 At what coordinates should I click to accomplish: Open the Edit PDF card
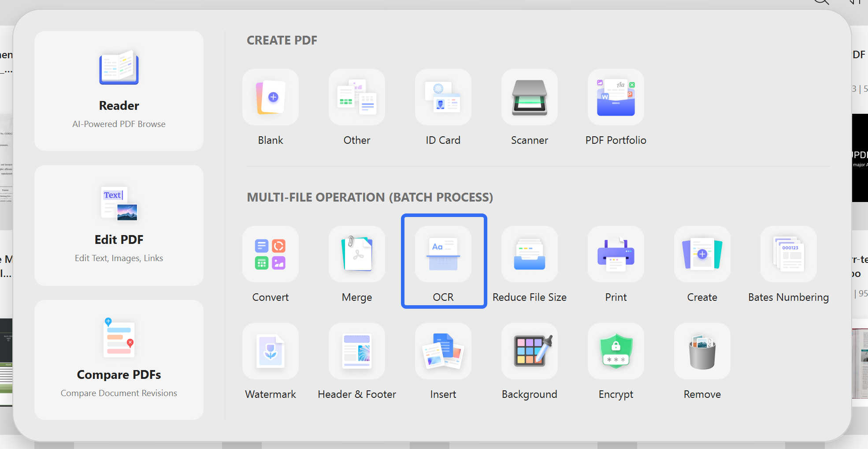(119, 225)
